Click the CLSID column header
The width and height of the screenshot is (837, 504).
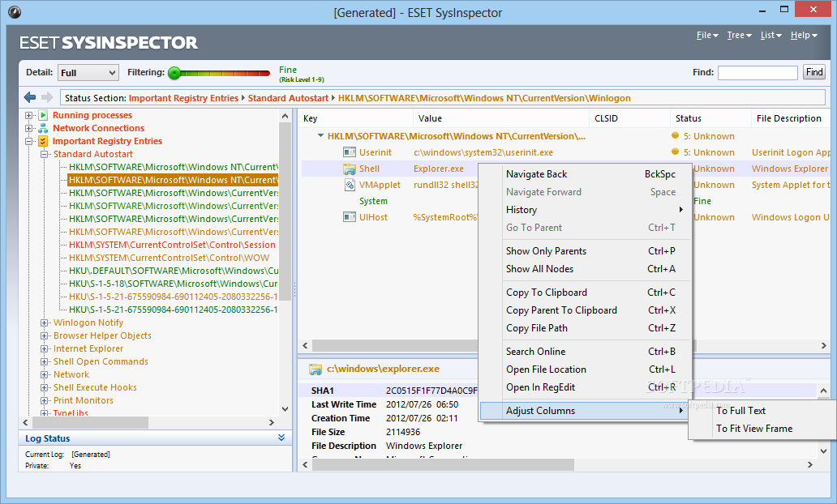(629, 118)
